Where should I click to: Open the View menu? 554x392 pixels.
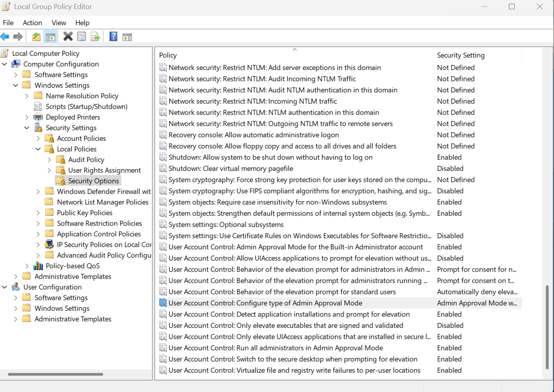[59, 23]
